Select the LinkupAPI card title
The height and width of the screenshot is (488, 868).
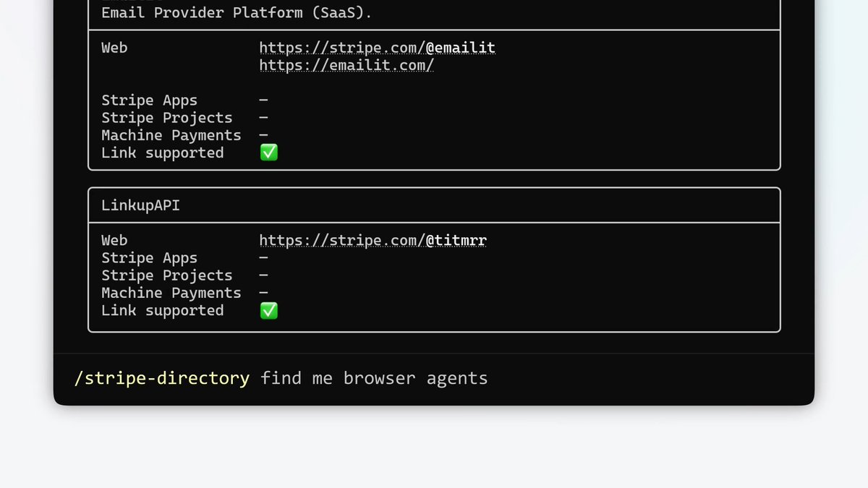tap(140, 205)
